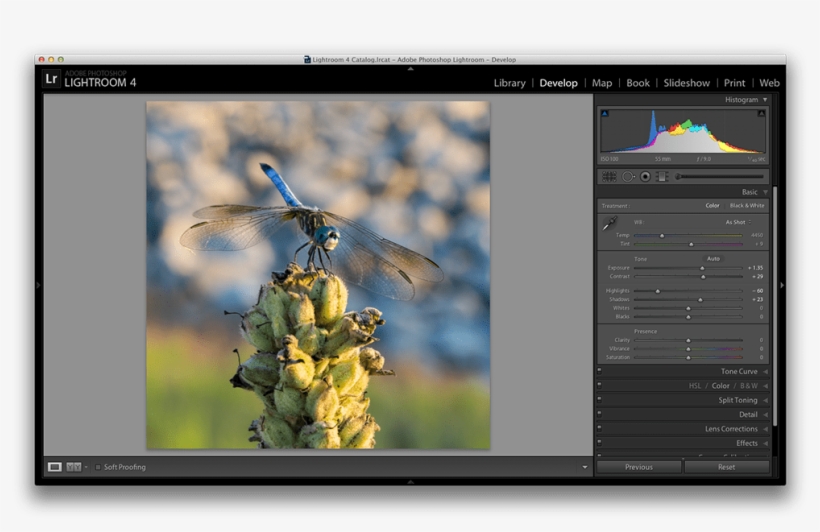Open the Map module
This screenshot has width=820, height=532.
[x=602, y=83]
